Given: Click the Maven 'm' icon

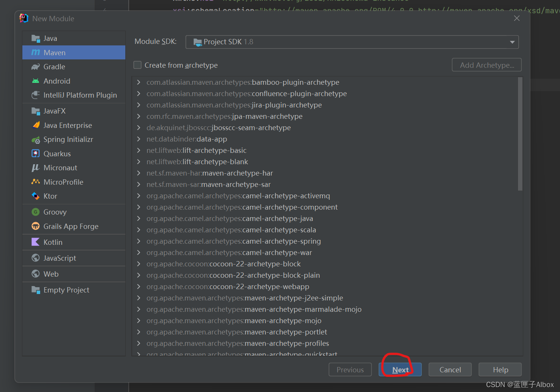Looking at the screenshot, I should pos(36,53).
